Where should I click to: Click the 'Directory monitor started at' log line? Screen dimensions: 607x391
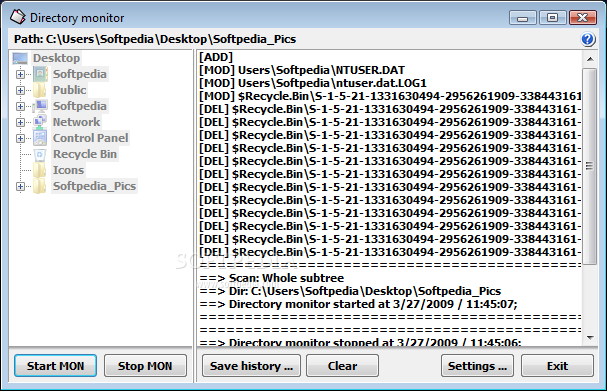[x=358, y=304]
